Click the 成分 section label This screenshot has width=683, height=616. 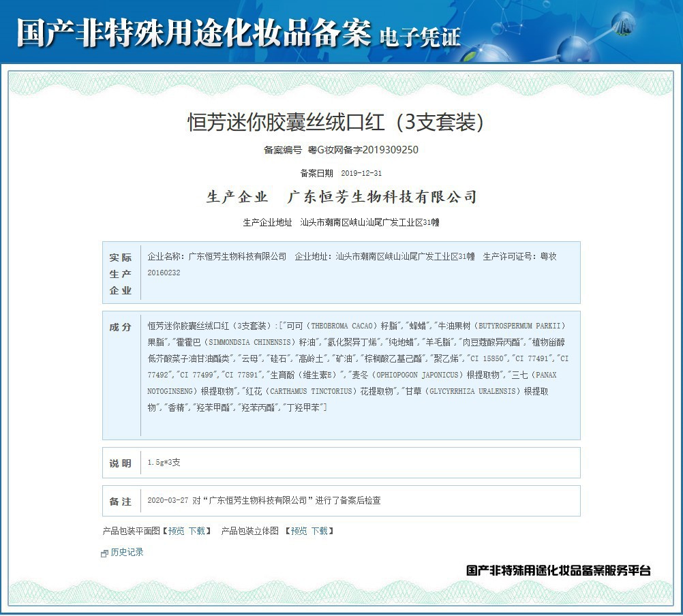[120, 327]
